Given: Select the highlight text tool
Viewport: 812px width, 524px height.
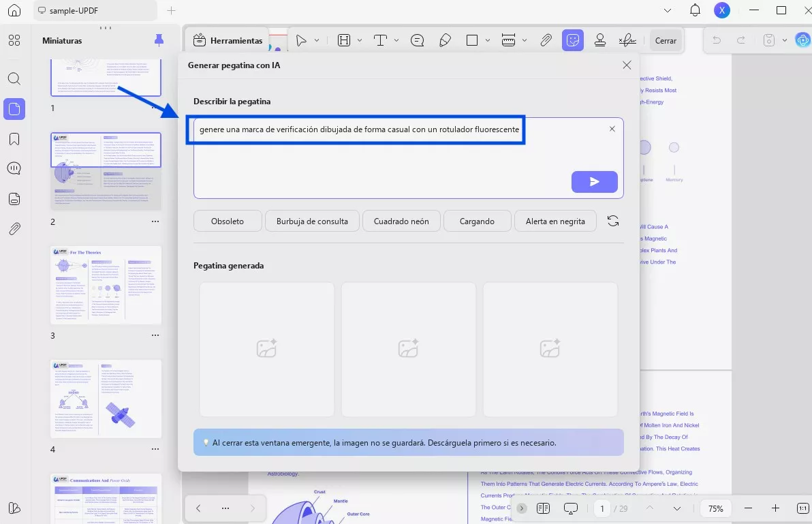Looking at the screenshot, I should point(344,40).
